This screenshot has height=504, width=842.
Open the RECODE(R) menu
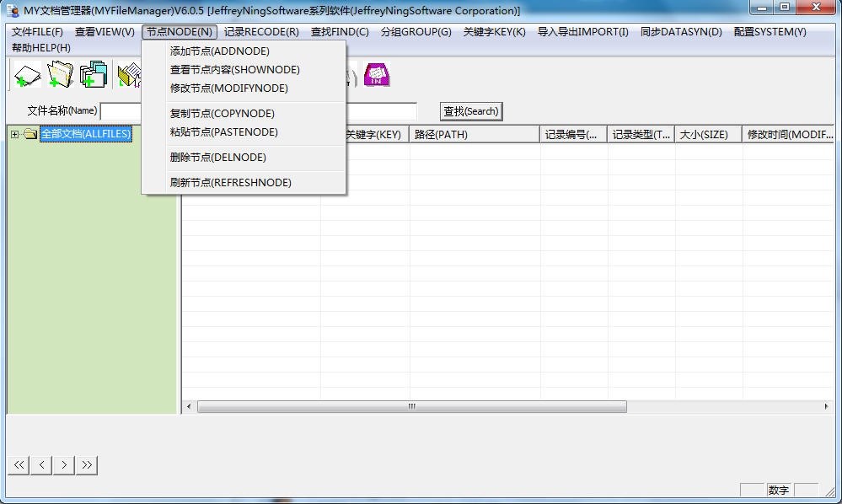click(x=261, y=32)
